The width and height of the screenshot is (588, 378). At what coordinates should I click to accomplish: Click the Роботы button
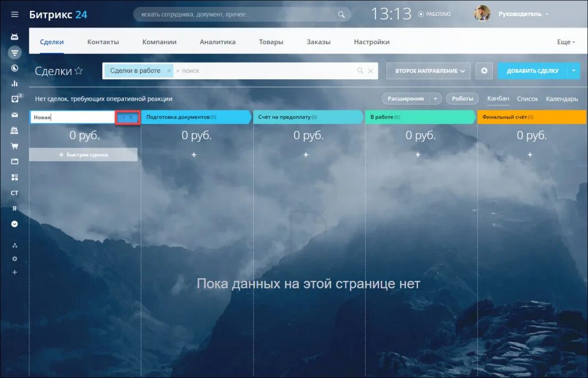(462, 99)
